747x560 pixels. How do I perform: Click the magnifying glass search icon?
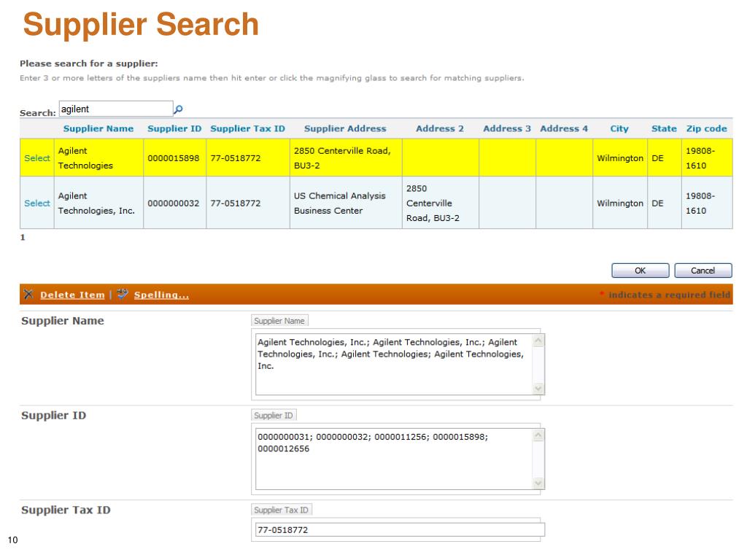tap(178, 109)
